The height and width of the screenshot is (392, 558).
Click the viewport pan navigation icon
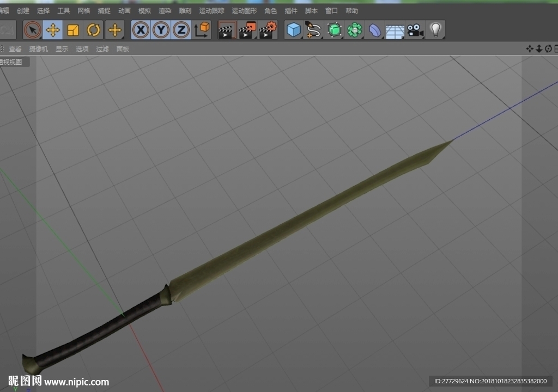530,49
